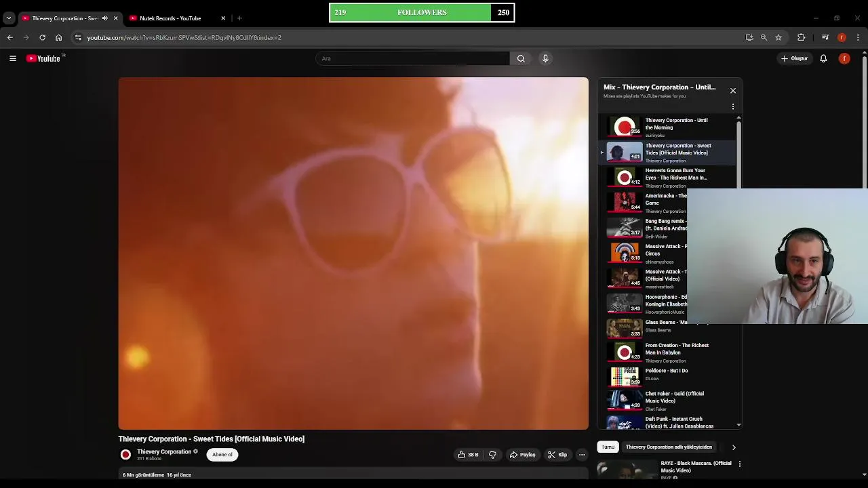Share the video using Paylaş
The image size is (868, 488).
(523, 455)
